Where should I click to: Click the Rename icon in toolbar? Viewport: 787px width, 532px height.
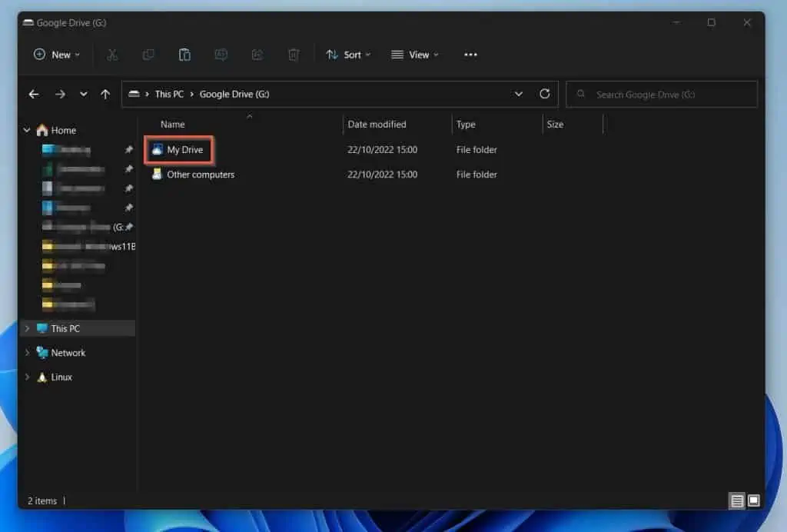coord(221,55)
